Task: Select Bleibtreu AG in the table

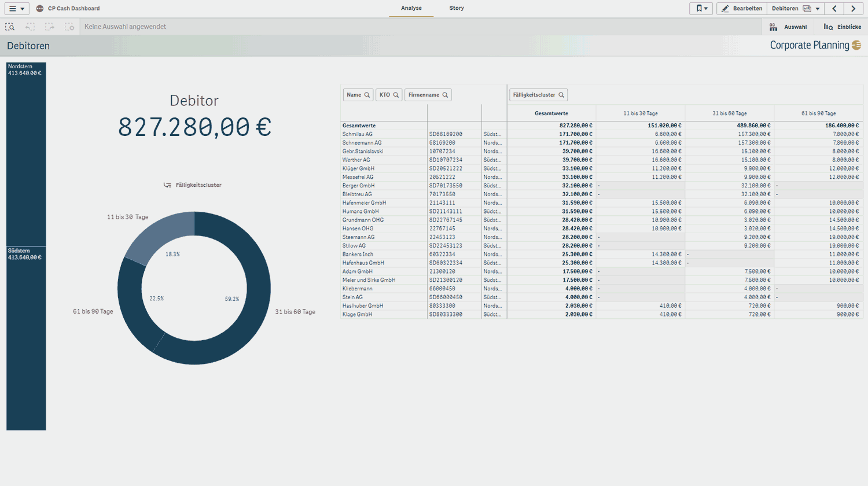Action: [x=357, y=194]
